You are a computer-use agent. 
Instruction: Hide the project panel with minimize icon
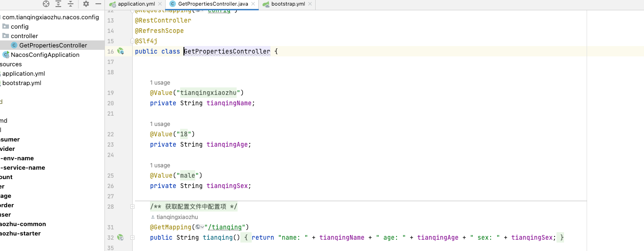pos(98,4)
